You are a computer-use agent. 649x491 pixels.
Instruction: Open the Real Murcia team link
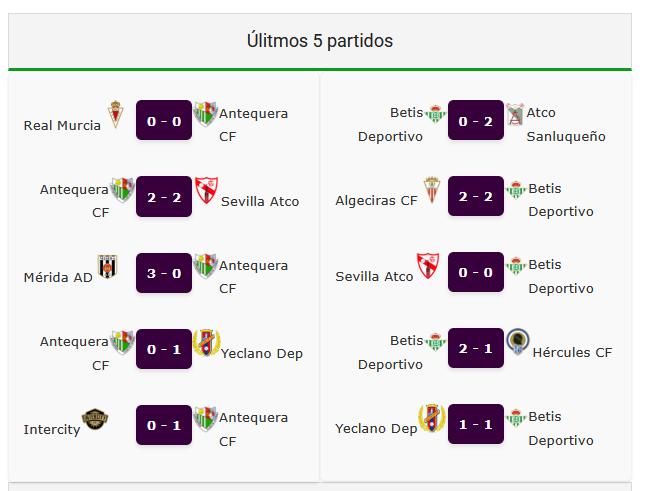click(62, 125)
